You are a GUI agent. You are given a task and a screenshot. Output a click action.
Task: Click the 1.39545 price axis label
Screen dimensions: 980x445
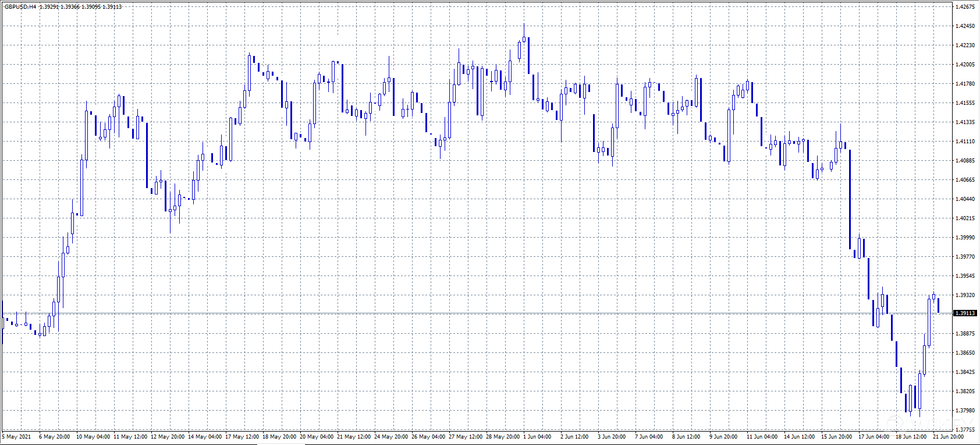click(x=965, y=276)
